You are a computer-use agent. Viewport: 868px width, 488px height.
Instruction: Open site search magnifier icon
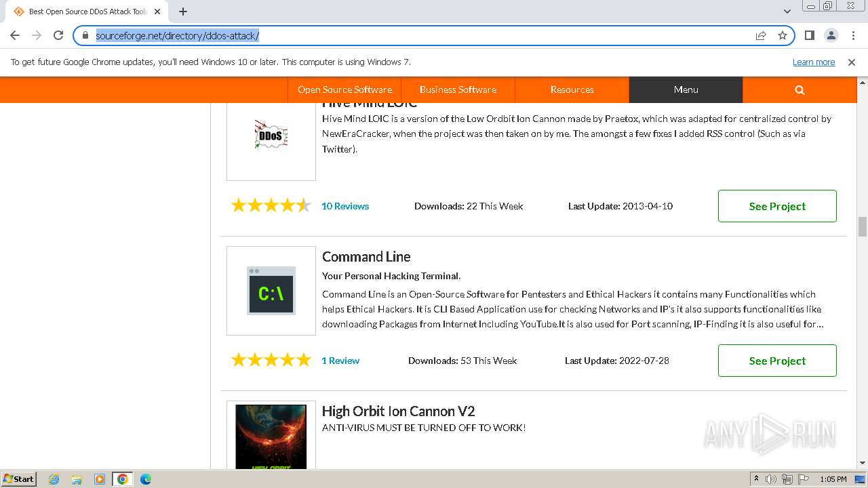click(800, 89)
